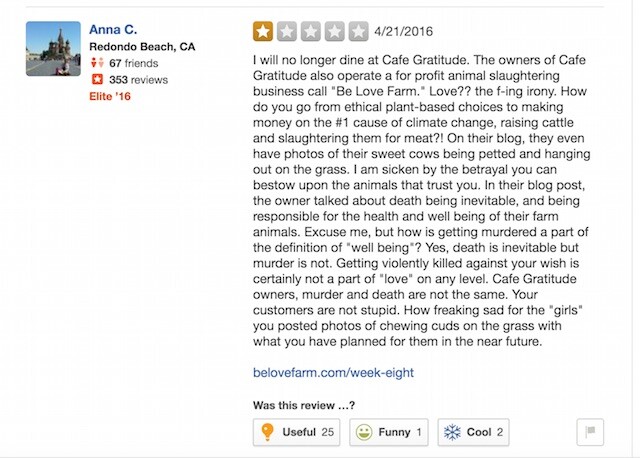Click the light bulb icon in Useful
The width and height of the screenshot is (640, 458).
tap(267, 432)
